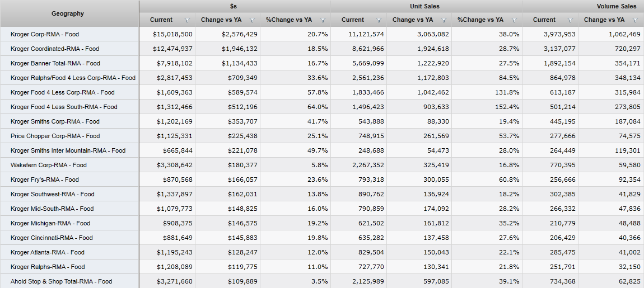Image resolution: width=644 pixels, height=288 pixels.
Task: Select Wakefern Corp-RMA - Food row label
Action: click(49, 165)
